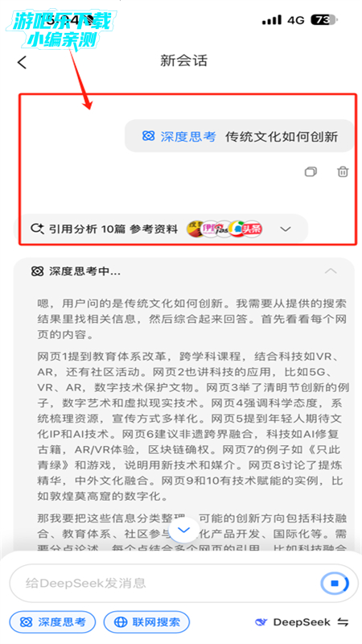Screen dimensions: 362x644
Task: Delete the message using trash icon
Action: [x=343, y=171]
